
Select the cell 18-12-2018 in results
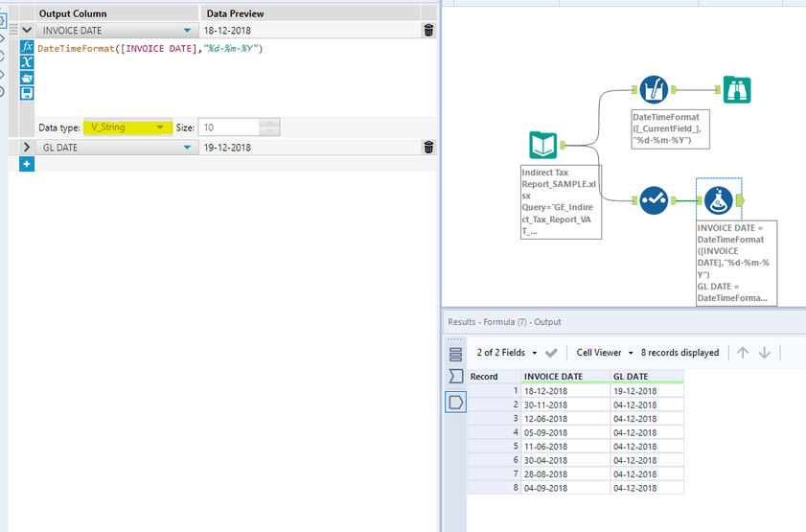565,391
